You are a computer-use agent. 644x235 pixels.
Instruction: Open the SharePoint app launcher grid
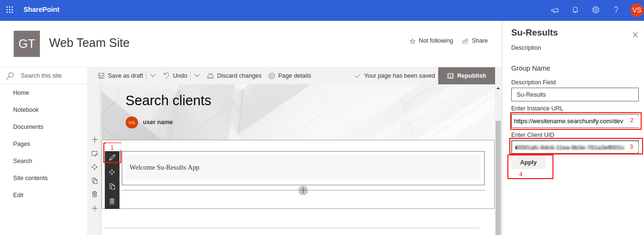pos(9,10)
